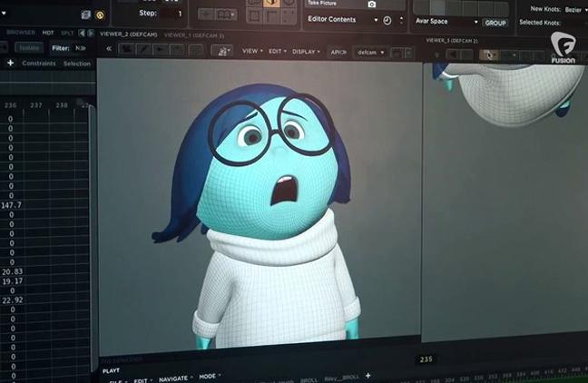Click the camera icon beside Take Picture
This screenshot has height=383, width=588.
click(x=372, y=5)
